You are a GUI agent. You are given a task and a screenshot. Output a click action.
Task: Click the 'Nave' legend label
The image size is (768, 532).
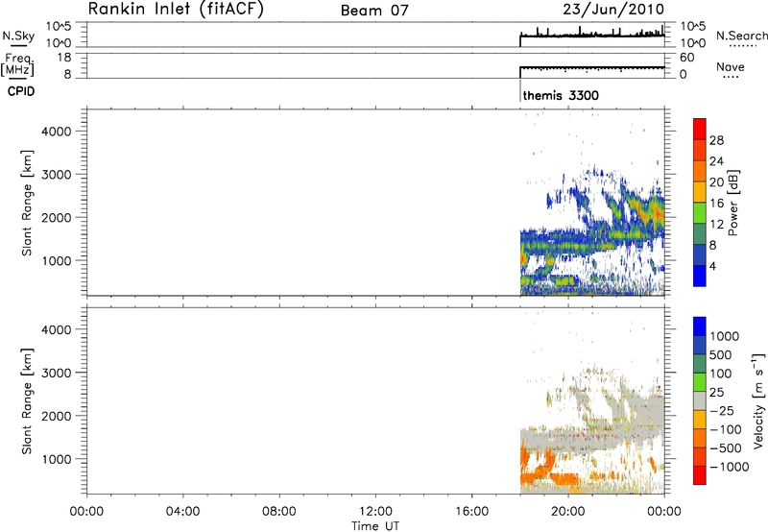point(731,66)
